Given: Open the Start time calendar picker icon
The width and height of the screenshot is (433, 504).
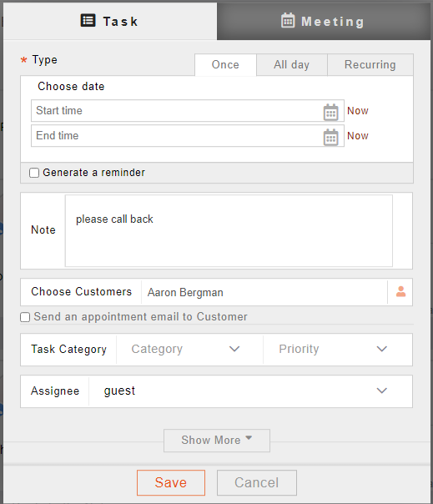Looking at the screenshot, I should (330, 112).
